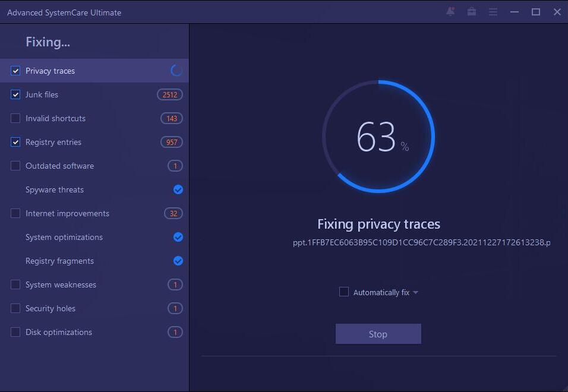The height and width of the screenshot is (392, 568).
Task: Click the 63% circular progress indicator
Action: [378, 137]
